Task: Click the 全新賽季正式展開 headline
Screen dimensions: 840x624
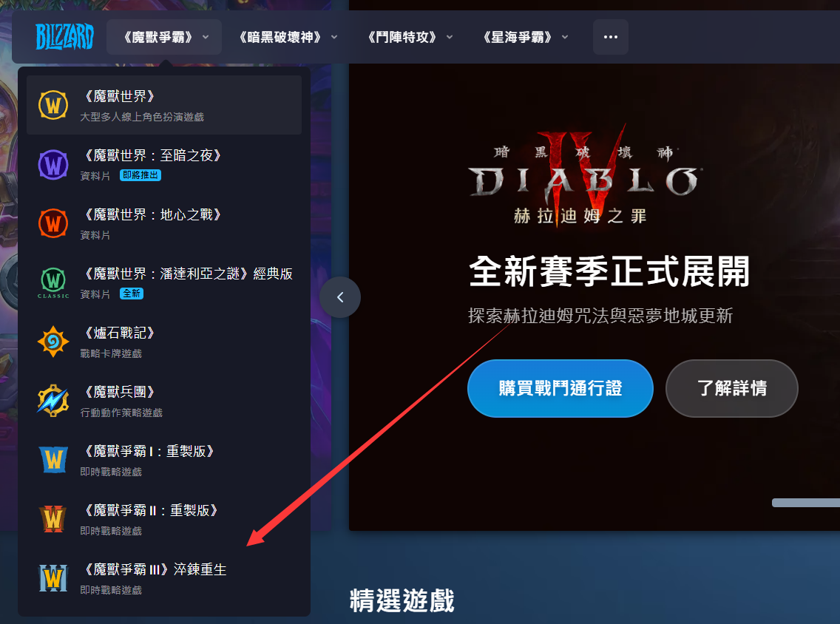Action: [x=609, y=271]
